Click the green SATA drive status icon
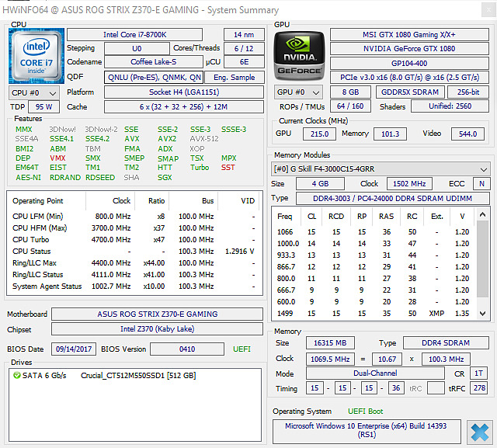The height and width of the screenshot is (448, 497). (17, 376)
